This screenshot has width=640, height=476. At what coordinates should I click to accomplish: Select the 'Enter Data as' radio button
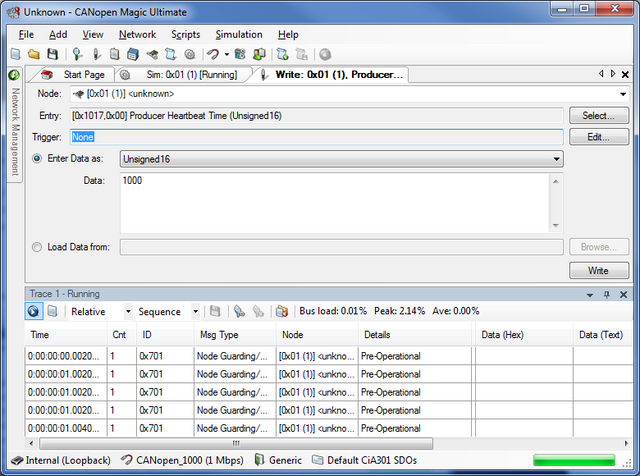pyautogui.click(x=38, y=158)
